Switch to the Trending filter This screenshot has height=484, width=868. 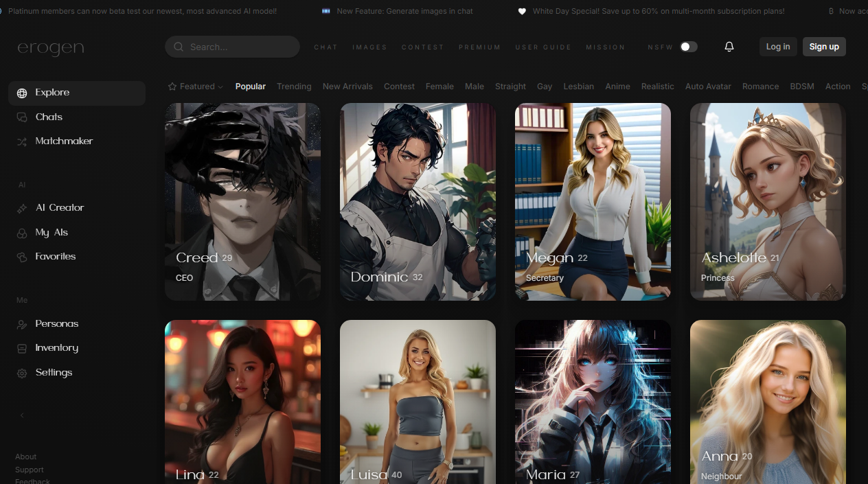pos(294,86)
